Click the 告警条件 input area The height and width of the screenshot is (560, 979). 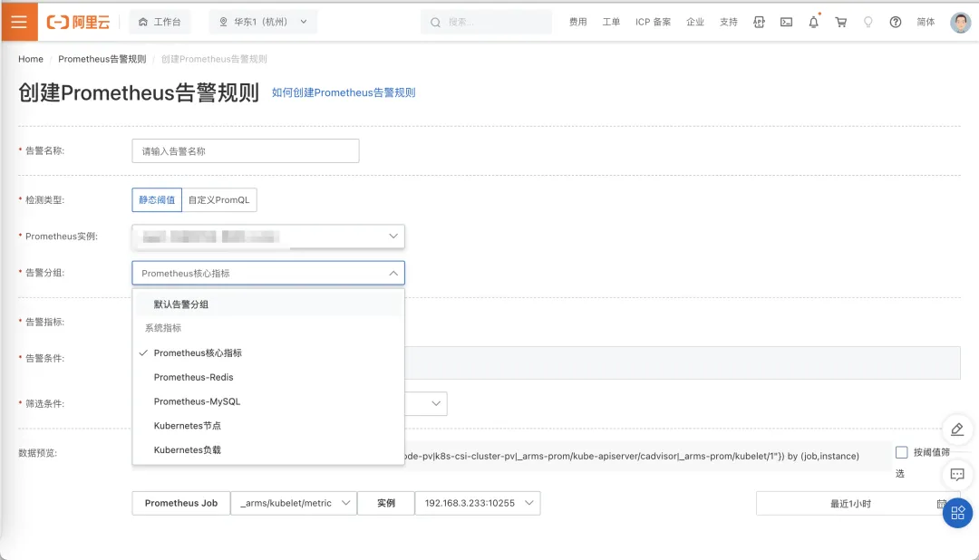(683, 362)
